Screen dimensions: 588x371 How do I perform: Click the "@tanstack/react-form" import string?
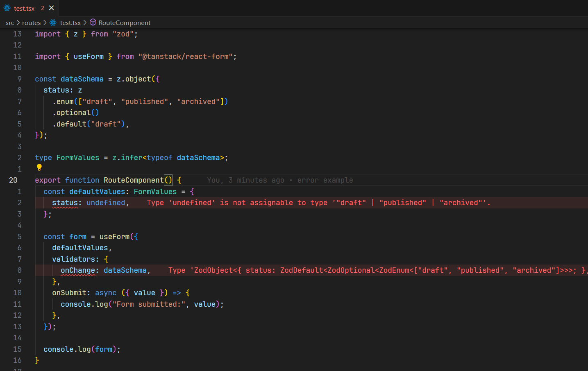[186, 57]
